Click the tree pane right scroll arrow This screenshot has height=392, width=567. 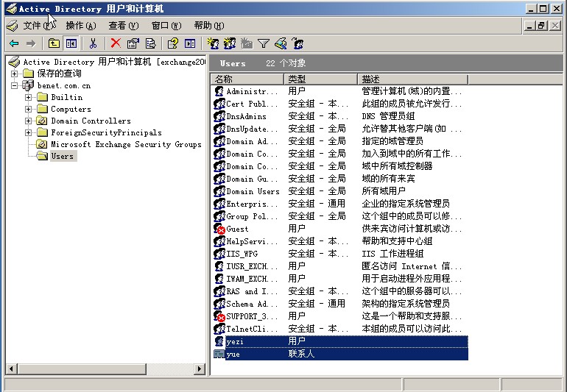point(200,369)
